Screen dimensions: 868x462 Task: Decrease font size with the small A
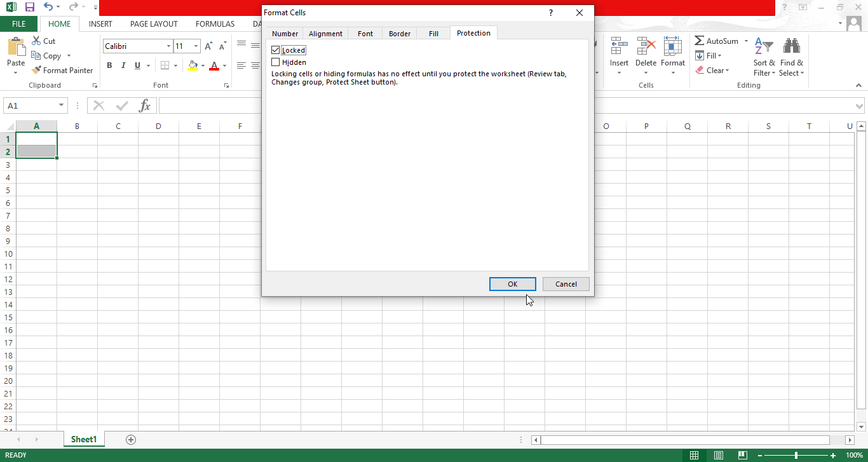pos(222,46)
